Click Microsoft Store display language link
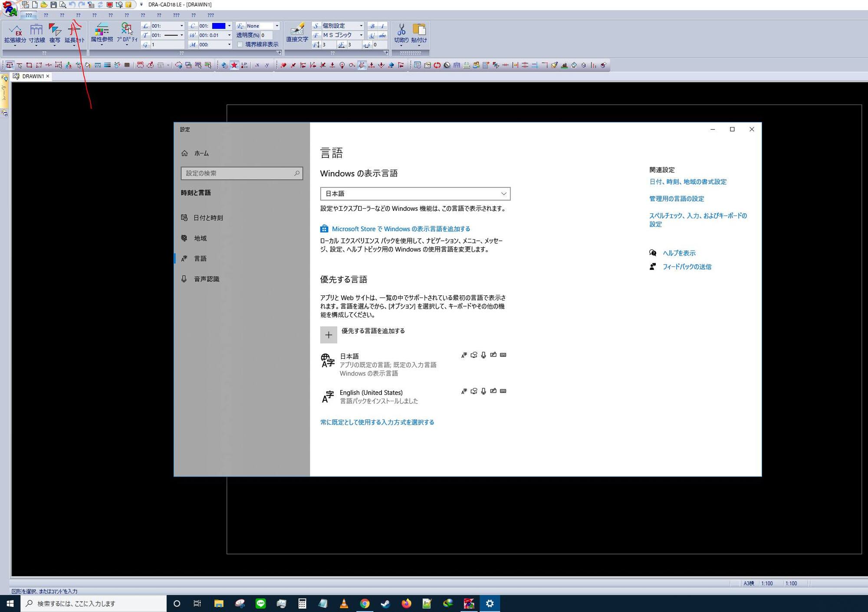Viewport: 868px width, 612px height. (x=401, y=229)
